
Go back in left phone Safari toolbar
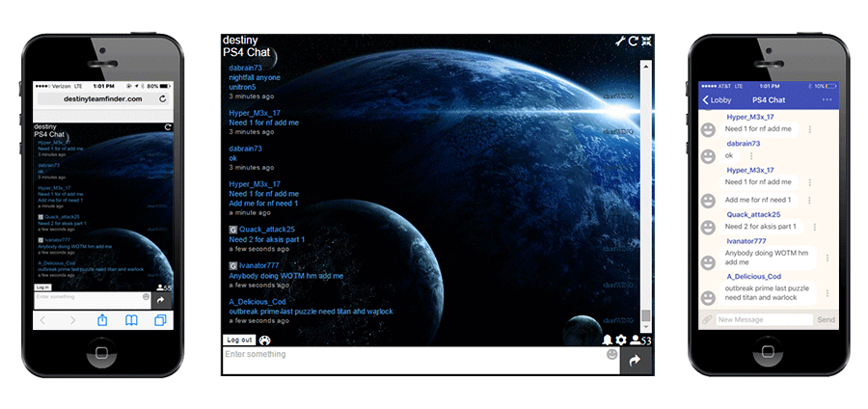click(x=42, y=320)
